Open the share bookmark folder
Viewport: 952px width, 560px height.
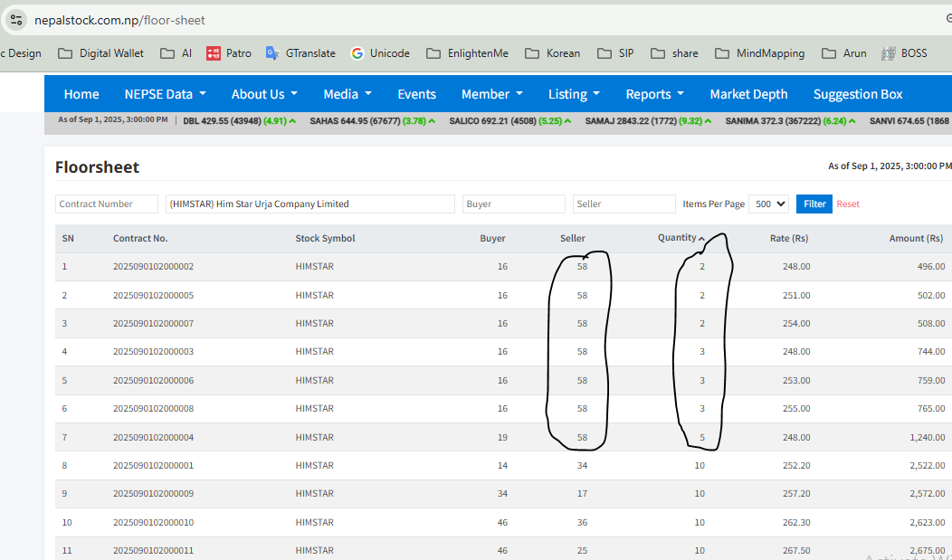[674, 53]
